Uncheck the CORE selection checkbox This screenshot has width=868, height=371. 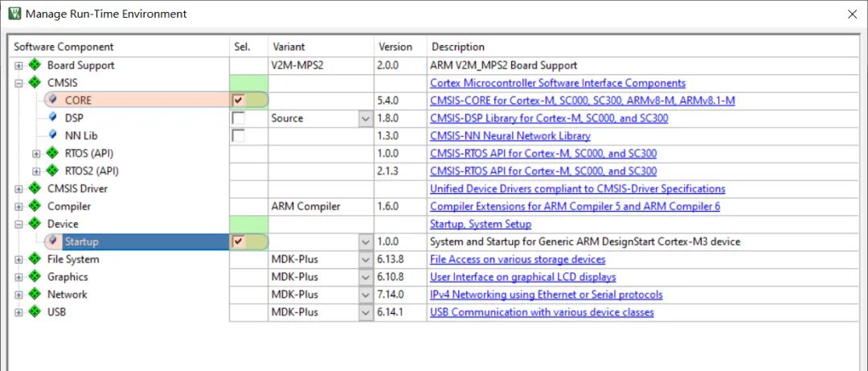(239, 101)
